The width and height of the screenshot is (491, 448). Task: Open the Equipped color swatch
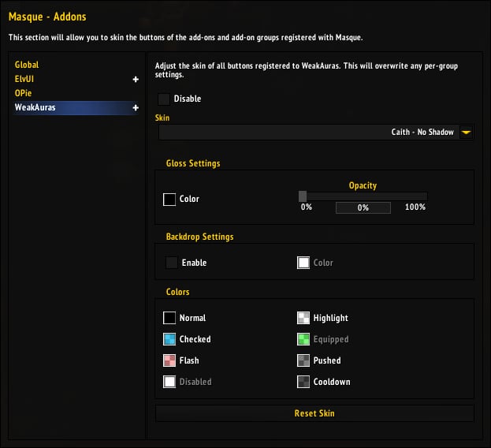(x=303, y=339)
